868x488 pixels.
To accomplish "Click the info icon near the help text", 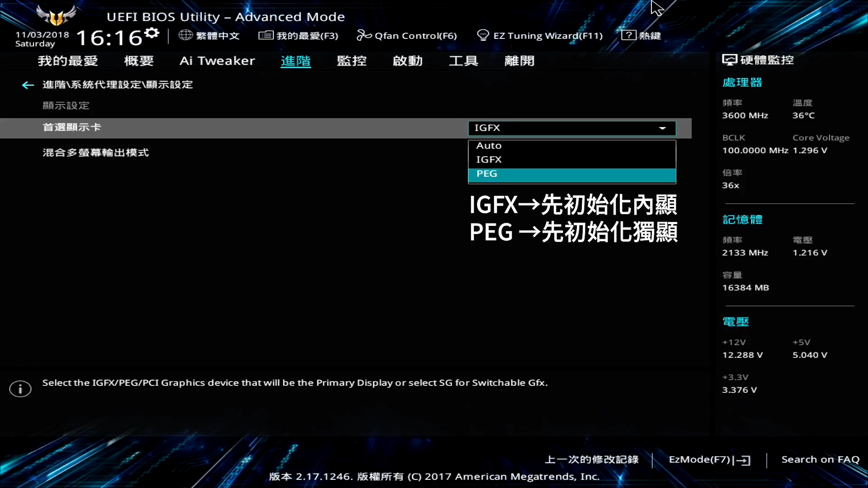I will [x=20, y=389].
